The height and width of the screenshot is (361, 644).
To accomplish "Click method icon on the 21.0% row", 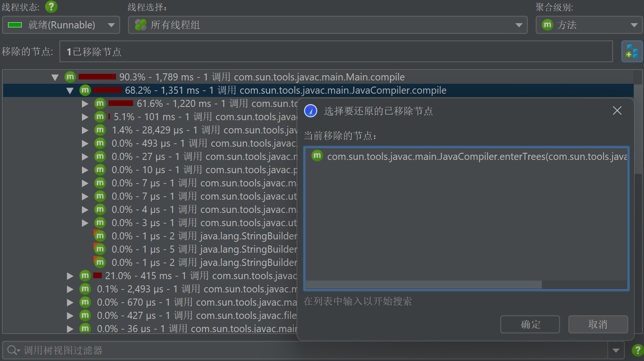I will point(85,275).
